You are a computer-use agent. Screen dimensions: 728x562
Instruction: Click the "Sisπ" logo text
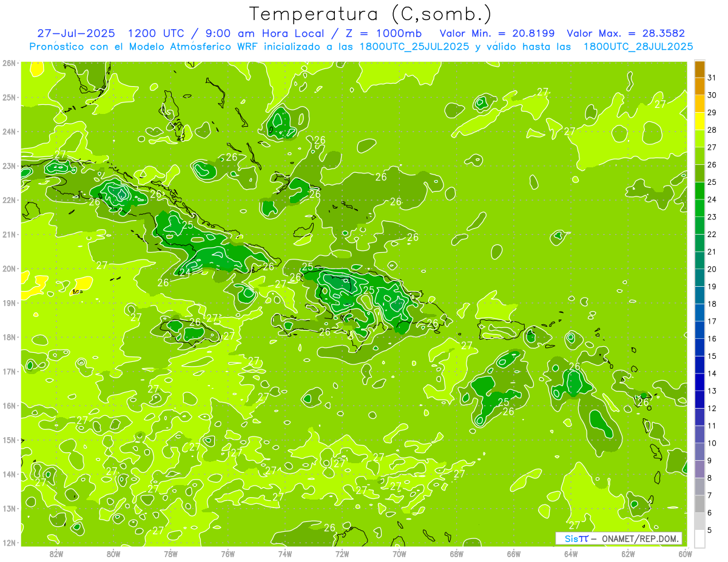coord(576,539)
